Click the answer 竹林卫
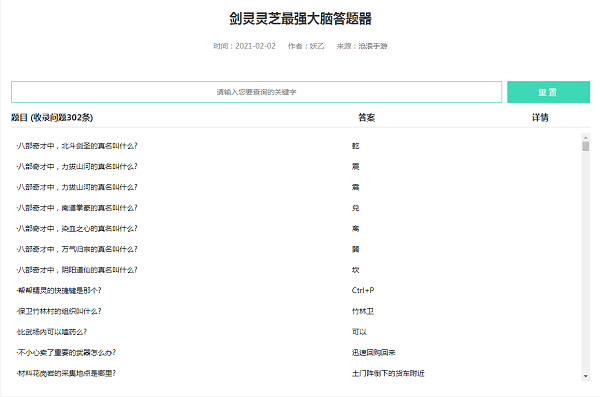 (x=363, y=311)
